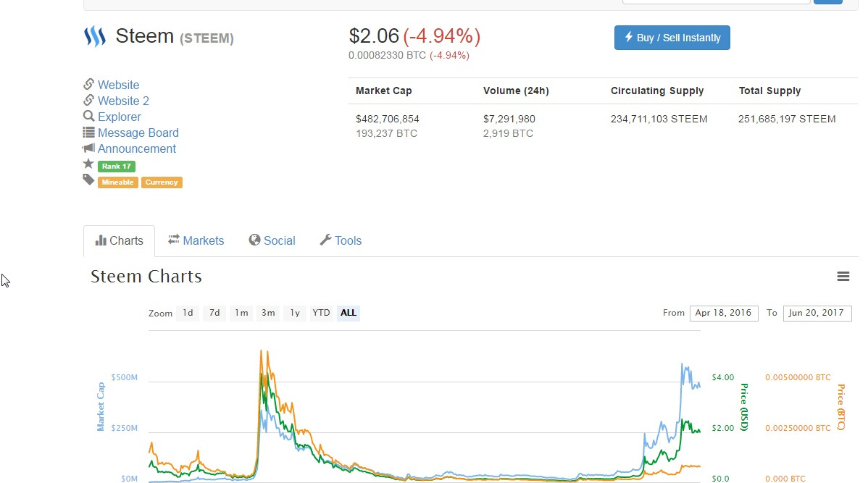Open the Announcement link
Viewport: 868px width, 483px height.
pyautogui.click(x=137, y=149)
